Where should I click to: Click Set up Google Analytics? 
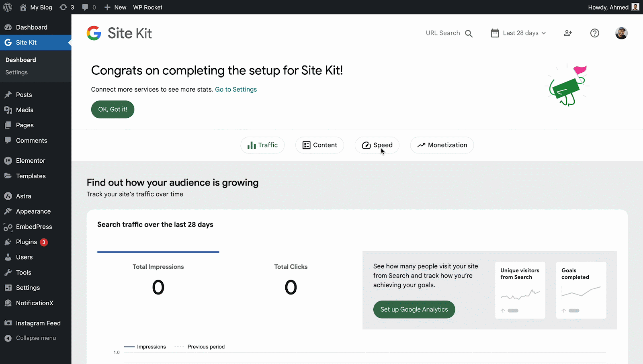coord(414,309)
